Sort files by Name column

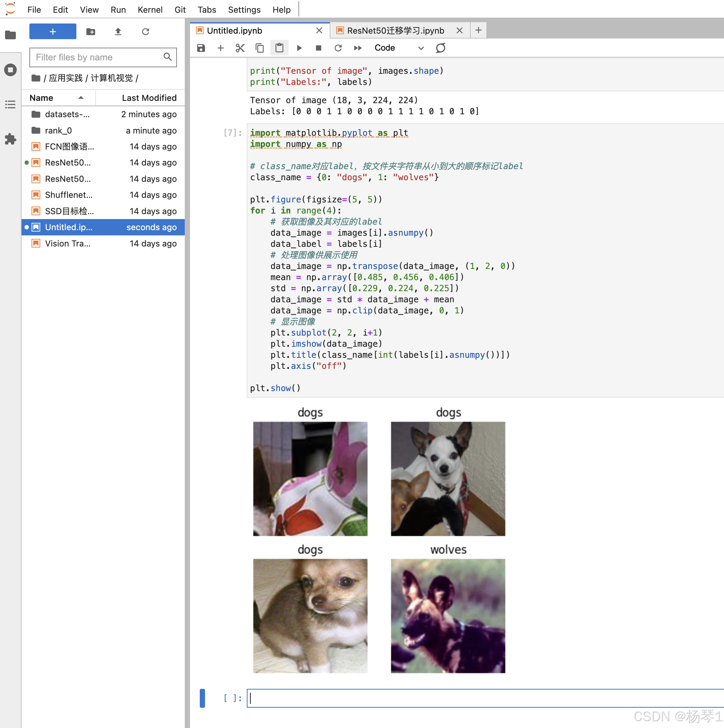(58, 98)
